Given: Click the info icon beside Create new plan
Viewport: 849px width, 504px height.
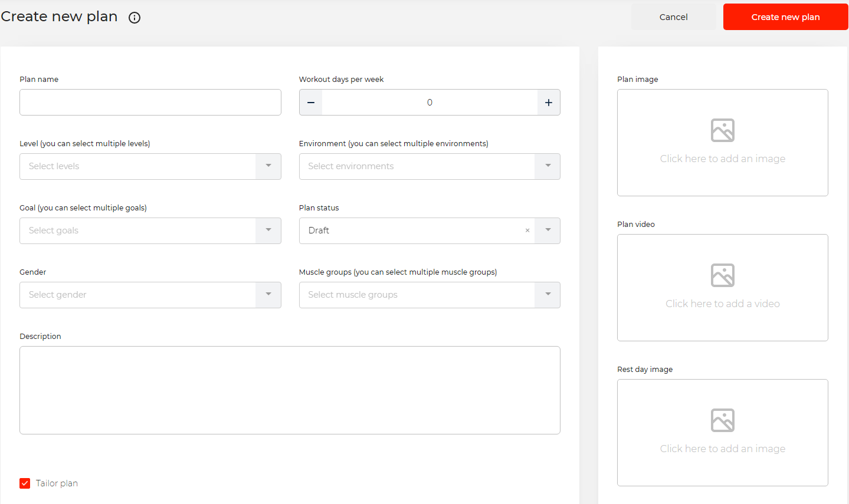Looking at the screenshot, I should click(135, 18).
